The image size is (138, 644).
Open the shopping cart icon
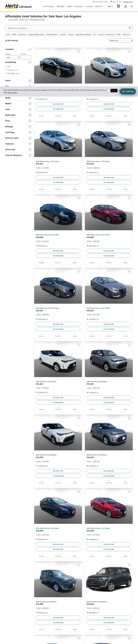click(118, 6)
